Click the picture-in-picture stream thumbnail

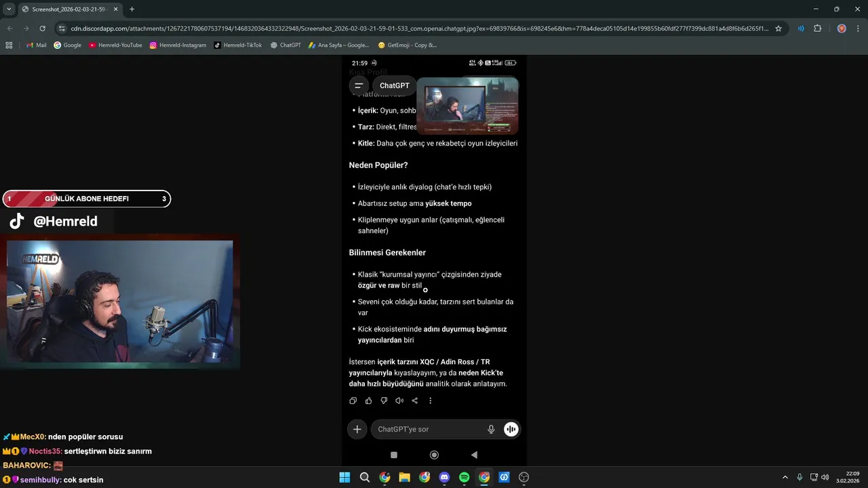(467, 106)
